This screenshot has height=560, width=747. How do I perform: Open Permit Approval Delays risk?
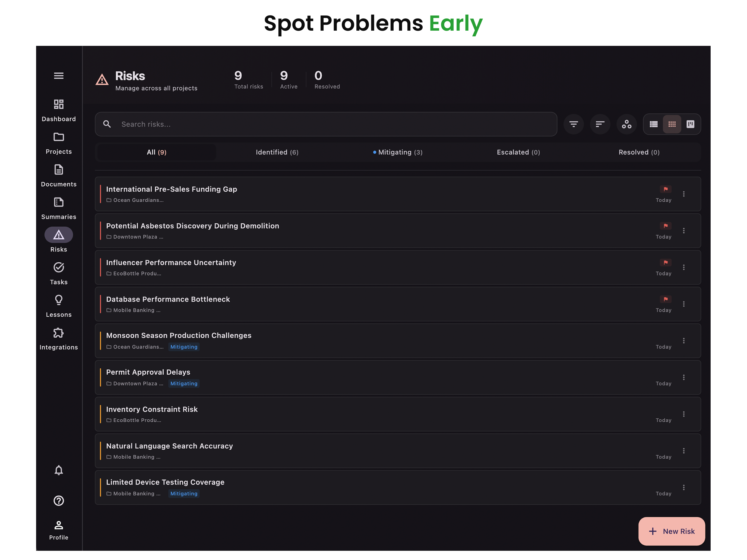[398, 377]
